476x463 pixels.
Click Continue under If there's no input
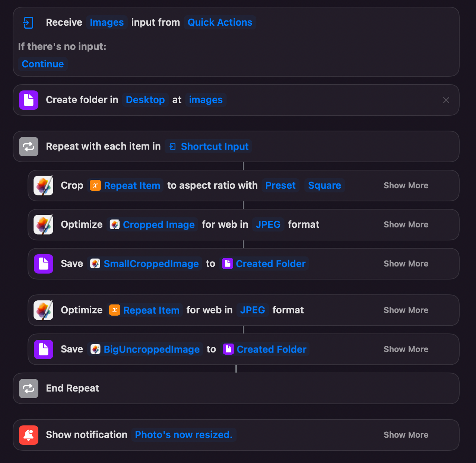pos(43,64)
